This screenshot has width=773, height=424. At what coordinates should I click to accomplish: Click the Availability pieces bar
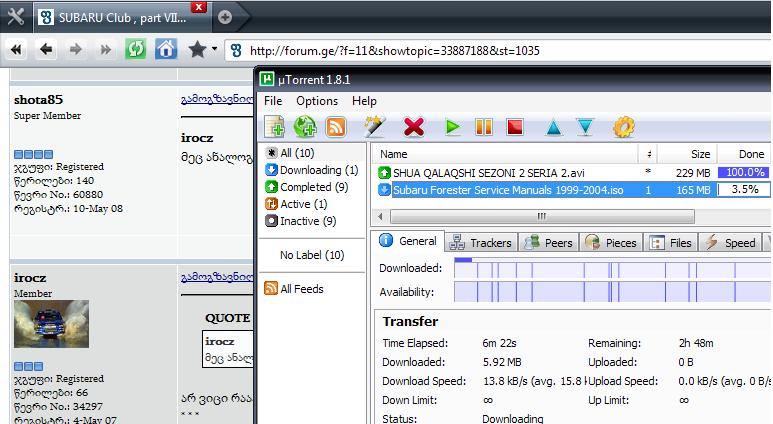(x=613, y=291)
